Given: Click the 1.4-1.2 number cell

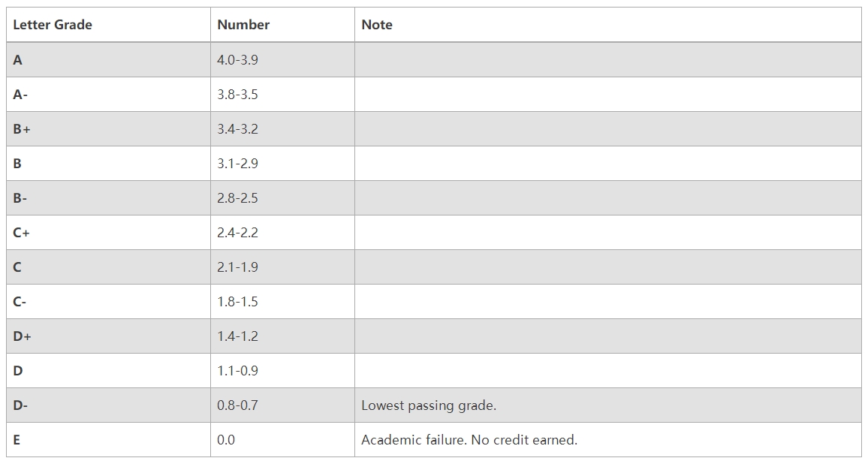Looking at the screenshot, I should pos(237,336).
